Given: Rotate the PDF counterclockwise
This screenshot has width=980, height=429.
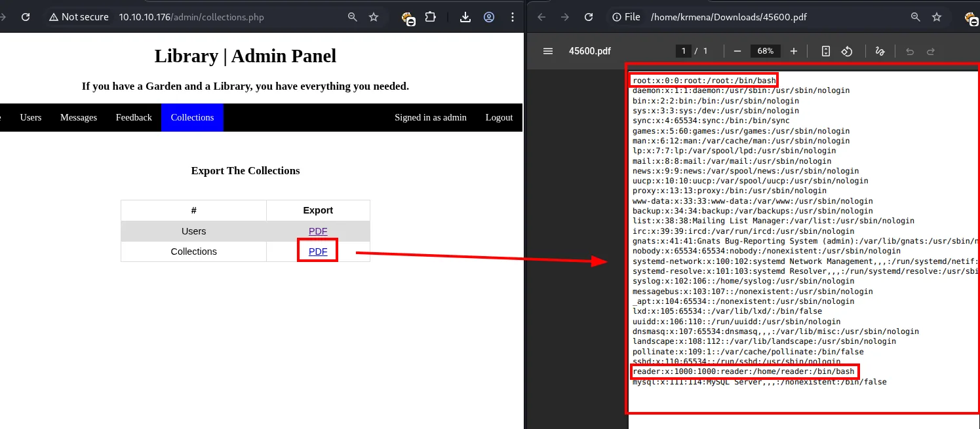Looking at the screenshot, I should [846, 51].
